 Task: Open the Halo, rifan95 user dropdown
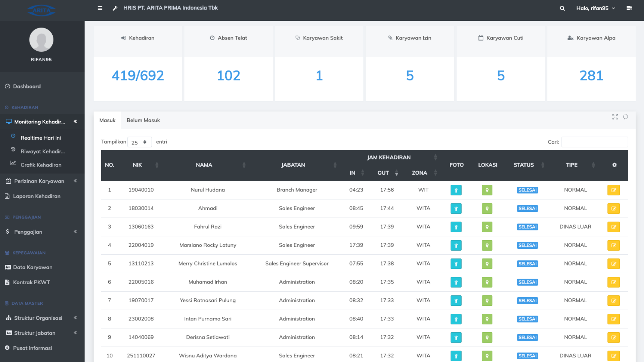[x=596, y=8]
